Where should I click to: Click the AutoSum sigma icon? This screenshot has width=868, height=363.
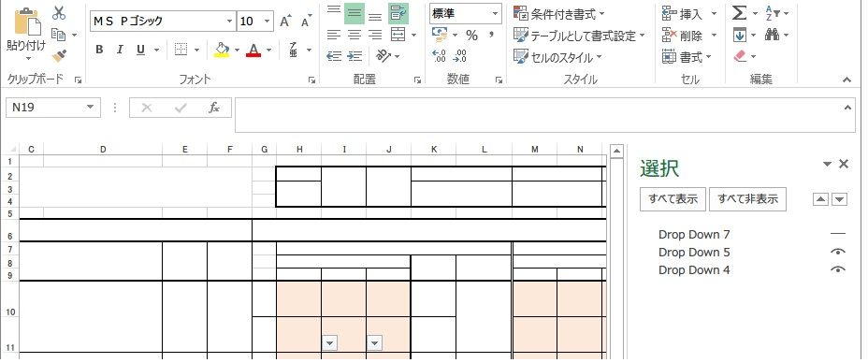tap(739, 13)
